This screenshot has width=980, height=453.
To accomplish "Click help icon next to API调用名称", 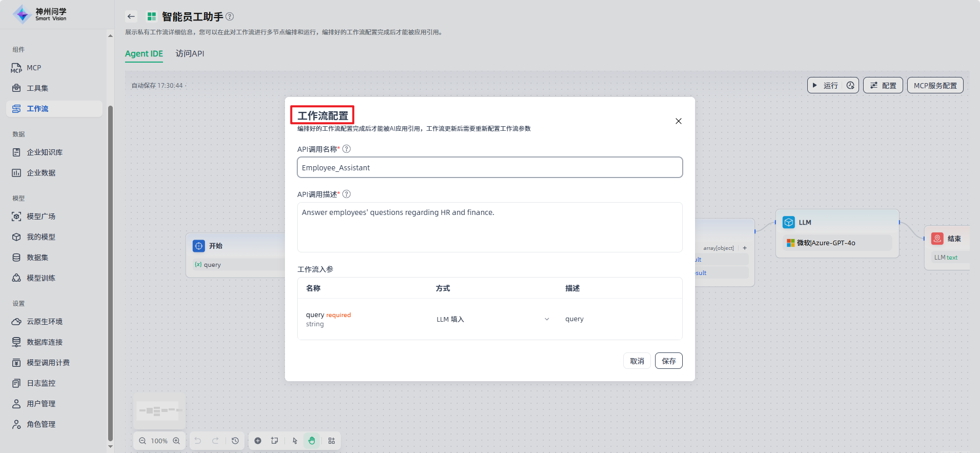I will click(x=346, y=149).
